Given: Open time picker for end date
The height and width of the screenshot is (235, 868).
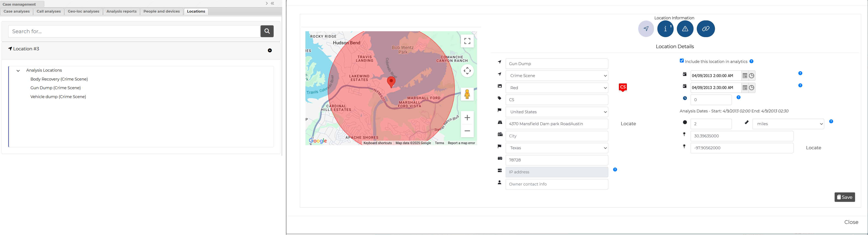Looking at the screenshot, I should coord(751,88).
